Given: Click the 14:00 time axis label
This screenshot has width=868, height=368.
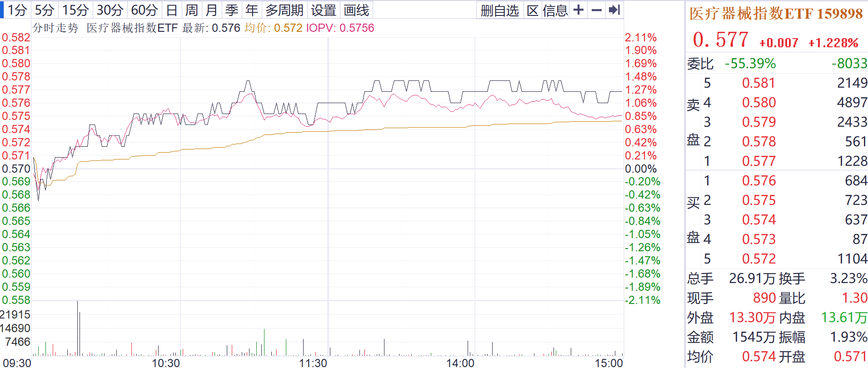Looking at the screenshot, I should [460, 363].
